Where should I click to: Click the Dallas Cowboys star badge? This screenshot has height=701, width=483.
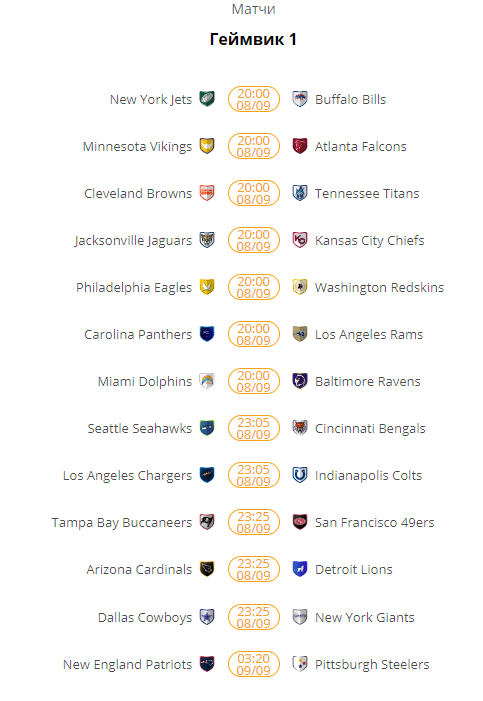coord(207,617)
